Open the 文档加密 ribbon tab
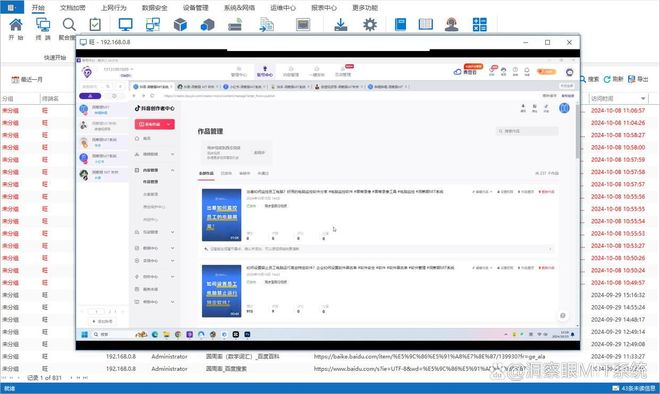This screenshot has height=394, width=660. (x=73, y=8)
